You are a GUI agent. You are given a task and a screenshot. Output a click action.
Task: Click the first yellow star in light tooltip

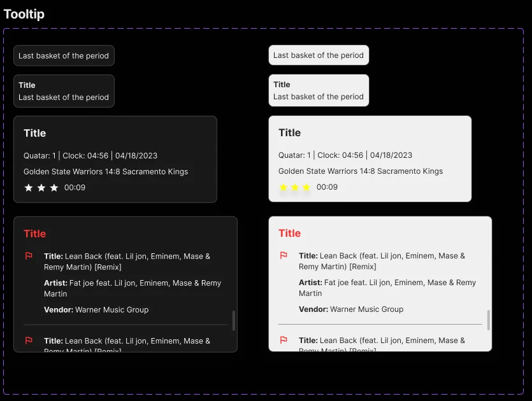[284, 186]
